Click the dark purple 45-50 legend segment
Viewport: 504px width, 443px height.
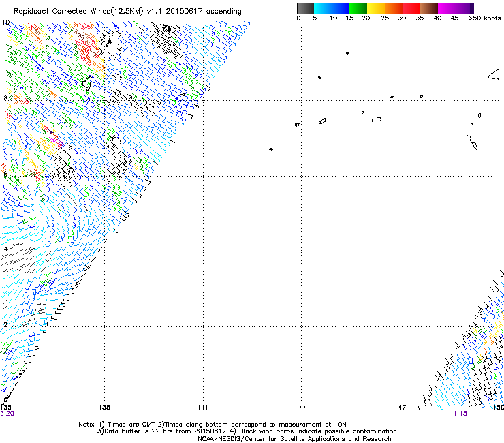tap(464, 8)
